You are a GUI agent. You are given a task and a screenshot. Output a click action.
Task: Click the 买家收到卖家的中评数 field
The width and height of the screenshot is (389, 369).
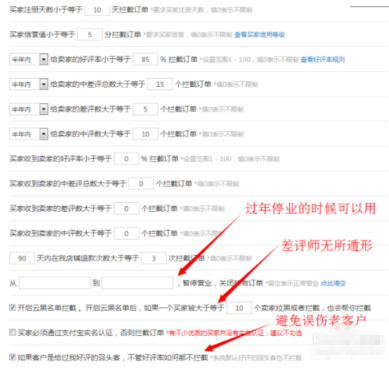tap(126, 233)
